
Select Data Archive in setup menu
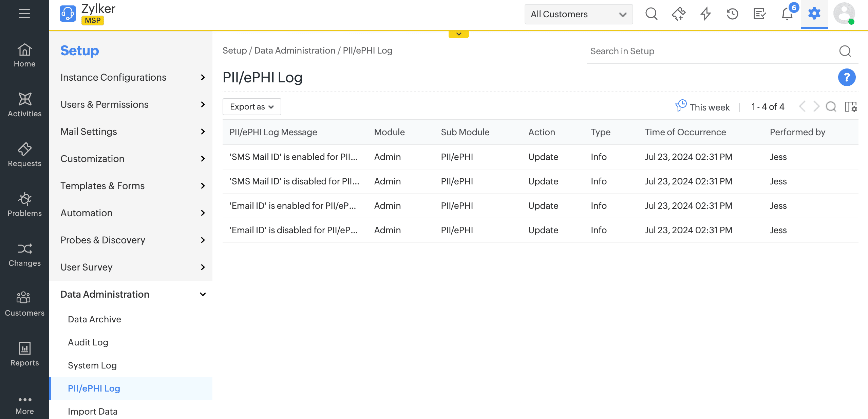tap(94, 319)
